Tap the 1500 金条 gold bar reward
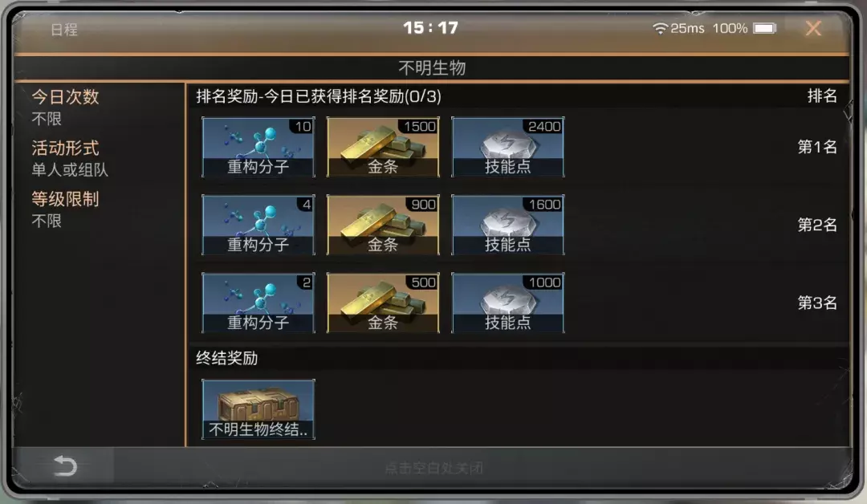Screen dimensions: 867x504 tap(383, 147)
